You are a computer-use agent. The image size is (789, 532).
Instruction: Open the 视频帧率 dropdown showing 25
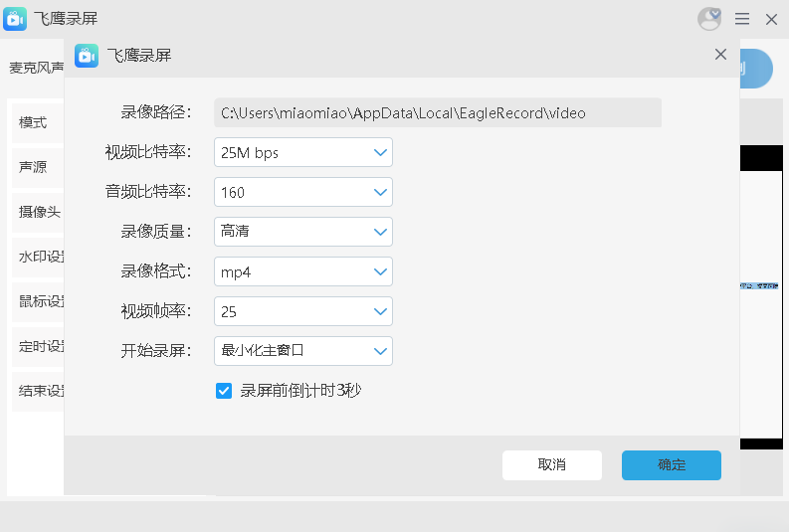pyautogui.click(x=303, y=311)
